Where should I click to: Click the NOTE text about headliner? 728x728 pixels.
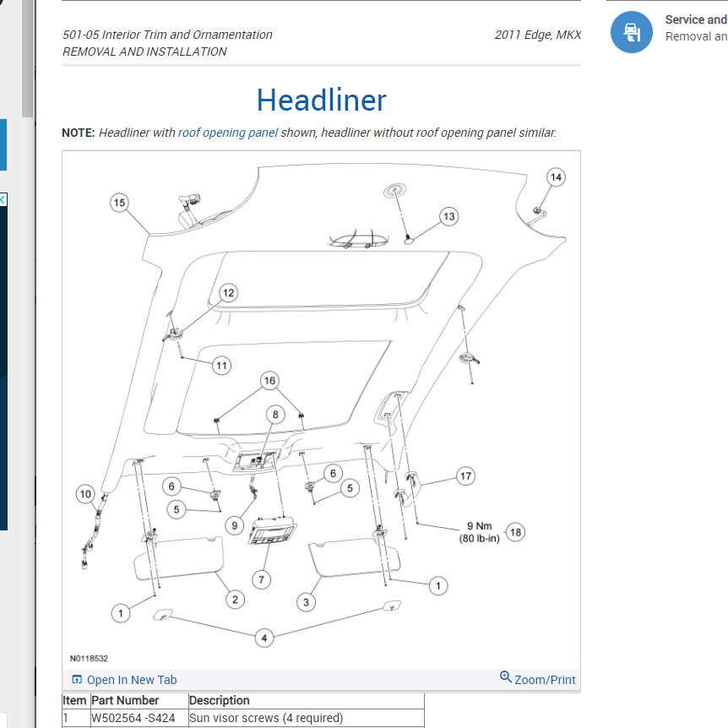pyautogui.click(x=309, y=133)
